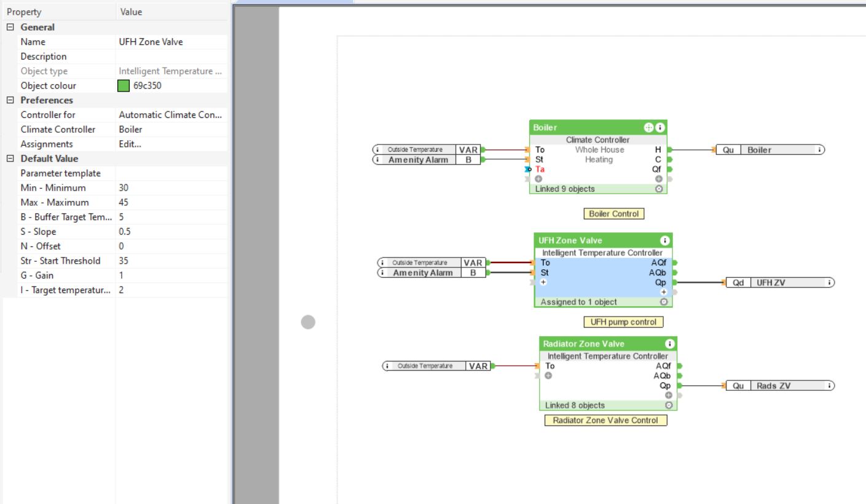This screenshot has height=504, width=866.
Task: Click the info icon on Boiler block
Action: pyautogui.click(x=659, y=128)
